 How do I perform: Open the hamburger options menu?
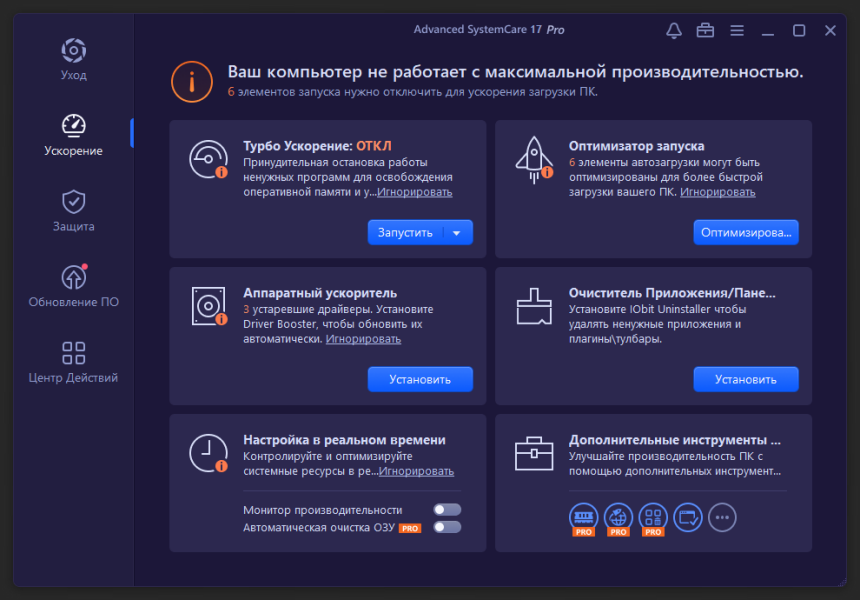tap(737, 31)
